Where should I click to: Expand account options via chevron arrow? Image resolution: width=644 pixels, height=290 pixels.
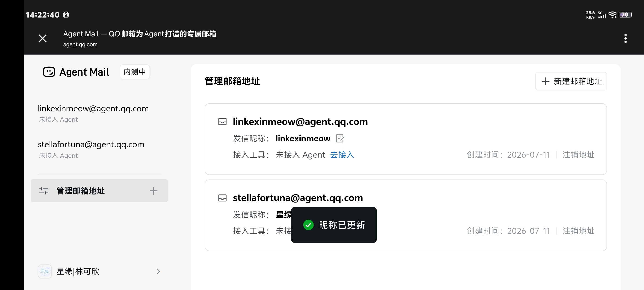(x=158, y=272)
